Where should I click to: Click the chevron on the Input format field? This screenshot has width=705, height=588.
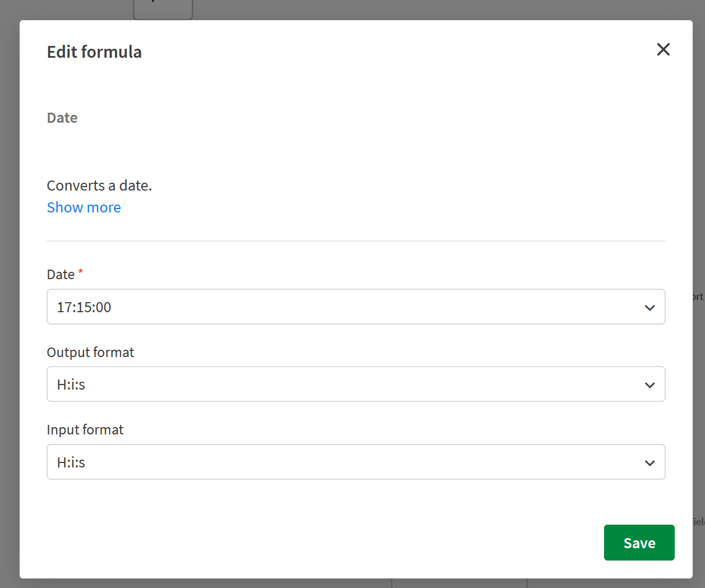(650, 462)
